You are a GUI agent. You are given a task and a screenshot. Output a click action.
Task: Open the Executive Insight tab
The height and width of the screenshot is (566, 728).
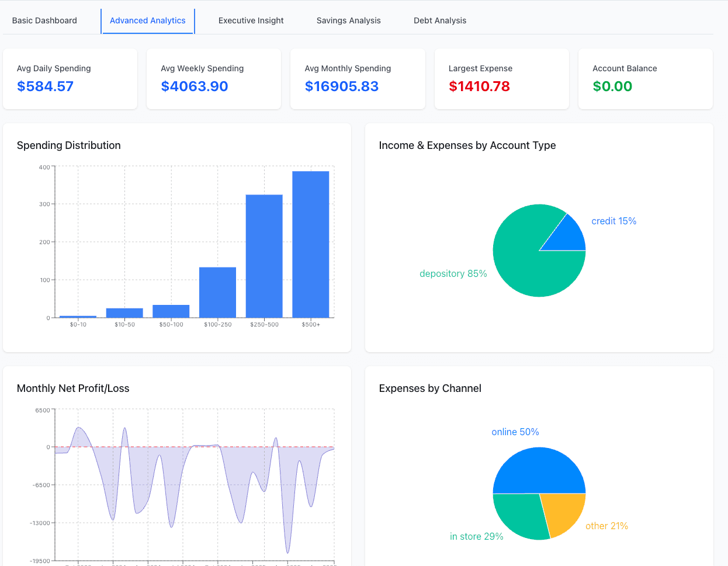pos(251,20)
